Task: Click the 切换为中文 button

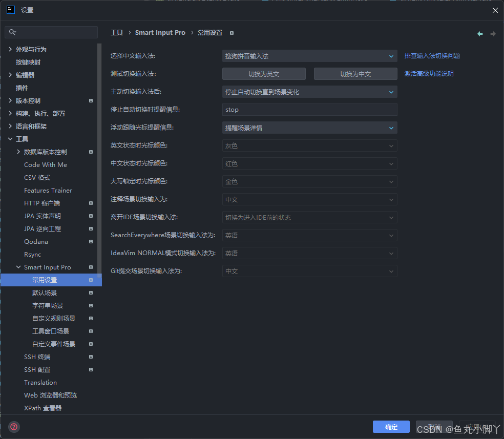Action: [x=355, y=74]
